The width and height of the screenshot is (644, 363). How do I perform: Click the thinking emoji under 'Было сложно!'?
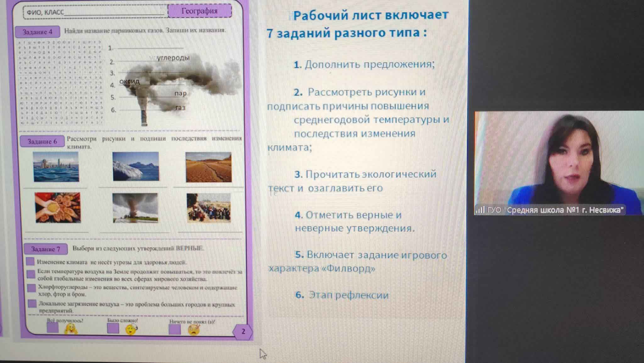click(x=131, y=330)
